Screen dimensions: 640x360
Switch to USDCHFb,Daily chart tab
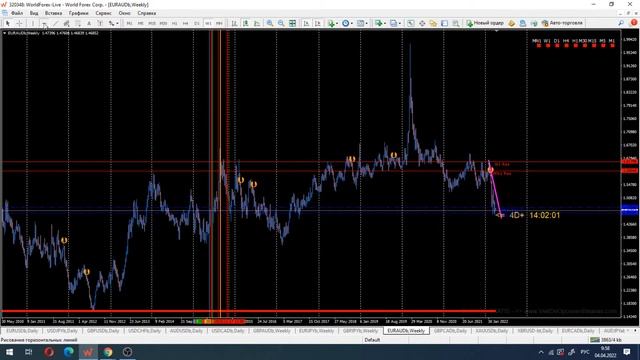point(143,331)
